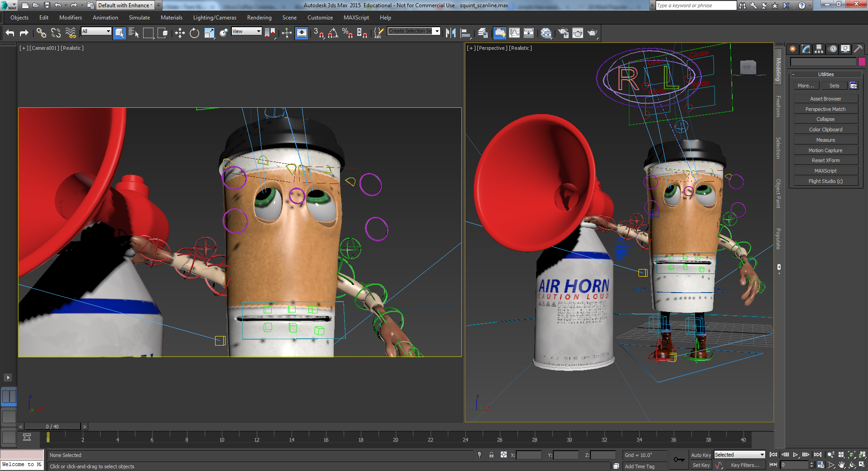
Task: Open the workspace Default with Enhance dropdown
Action: pos(125,5)
